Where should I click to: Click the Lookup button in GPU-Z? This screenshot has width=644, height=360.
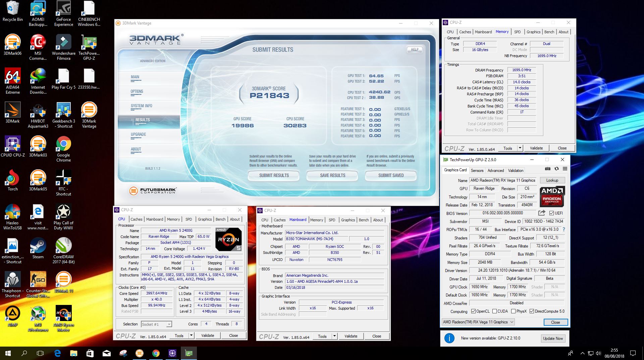coord(552,180)
